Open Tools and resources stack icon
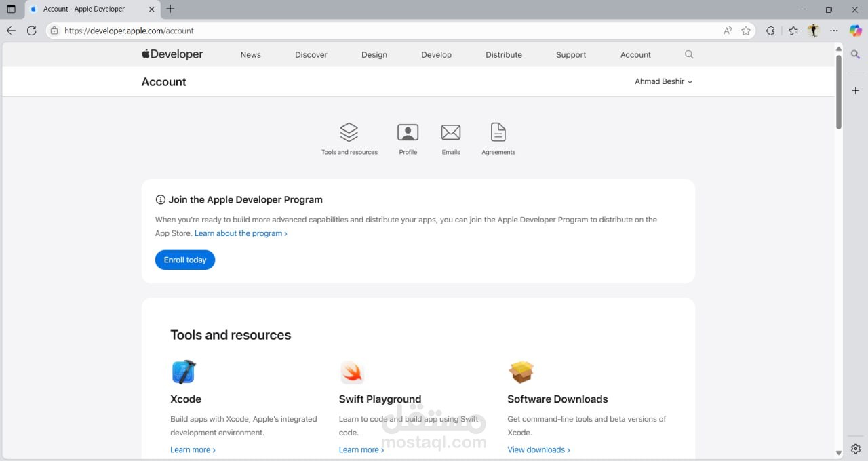The width and height of the screenshot is (868, 461). pyautogui.click(x=349, y=132)
